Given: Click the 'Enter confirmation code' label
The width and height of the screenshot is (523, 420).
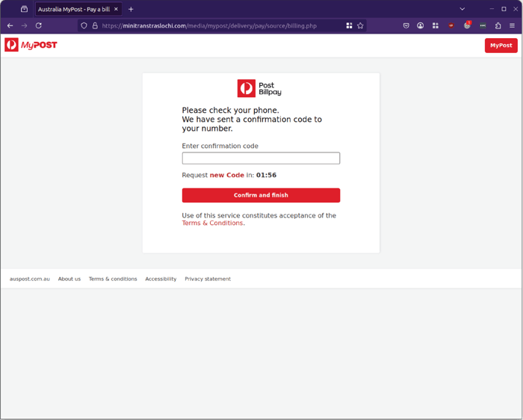Looking at the screenshot, I should coord(220,146).
